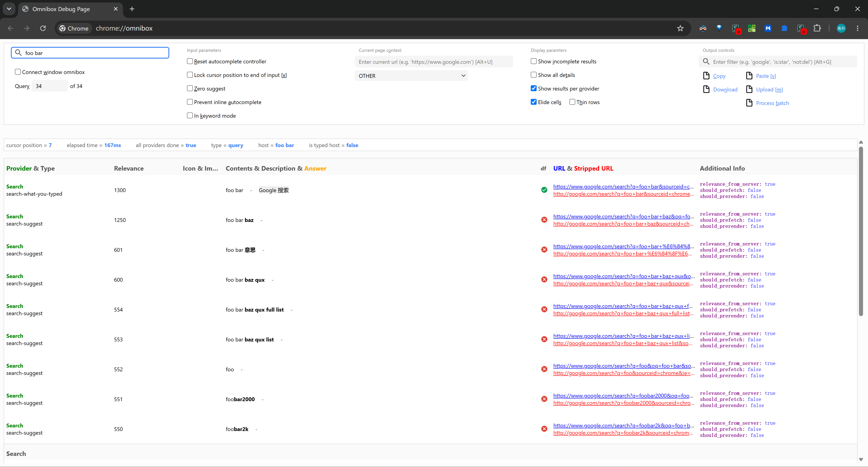Image resolution: width=868 pixels, height=467 pixels.
Task: Enable Show all details
Action: (x=534, y=74)
